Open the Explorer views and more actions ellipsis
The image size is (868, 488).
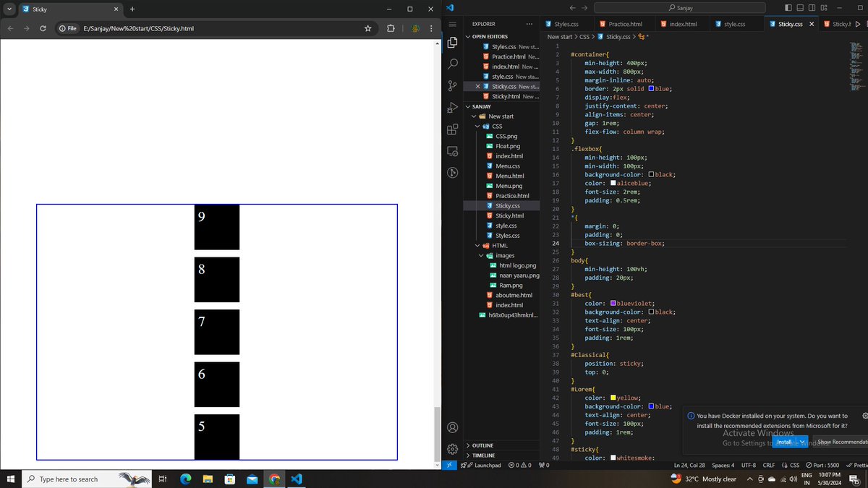pos(529,24)
